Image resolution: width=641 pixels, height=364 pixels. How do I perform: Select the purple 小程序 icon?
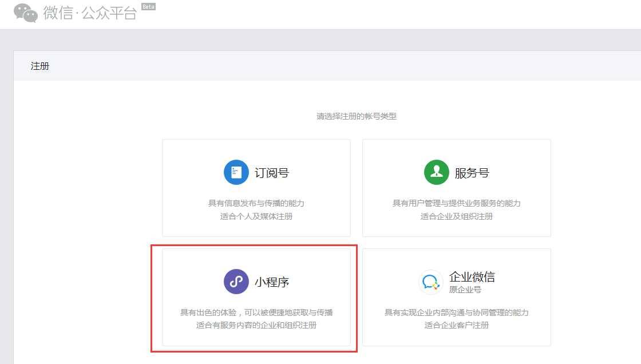coord(236,282)
